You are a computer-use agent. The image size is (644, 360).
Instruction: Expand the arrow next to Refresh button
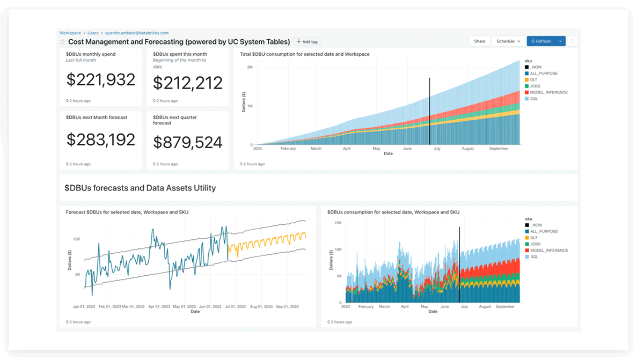(x=560, y=41)
